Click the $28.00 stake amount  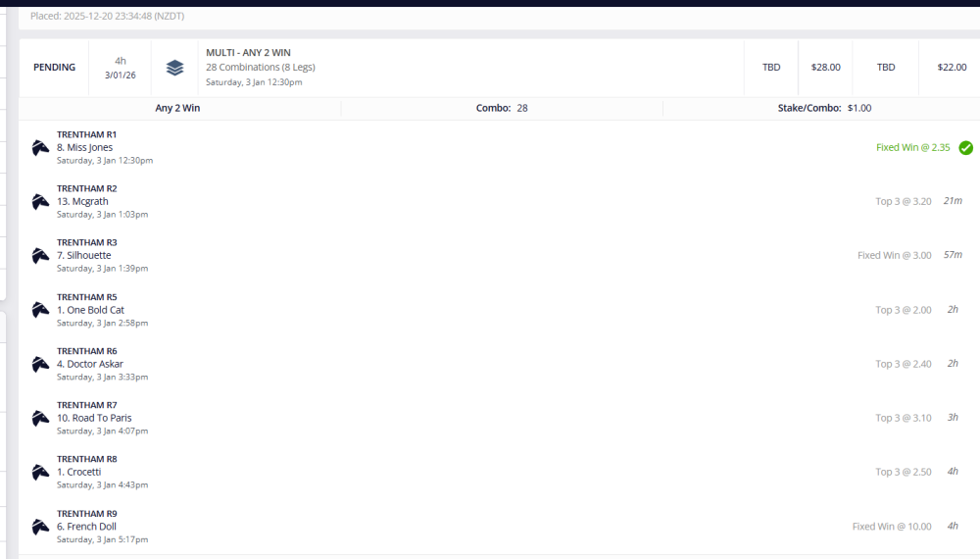tap(825, 68)
